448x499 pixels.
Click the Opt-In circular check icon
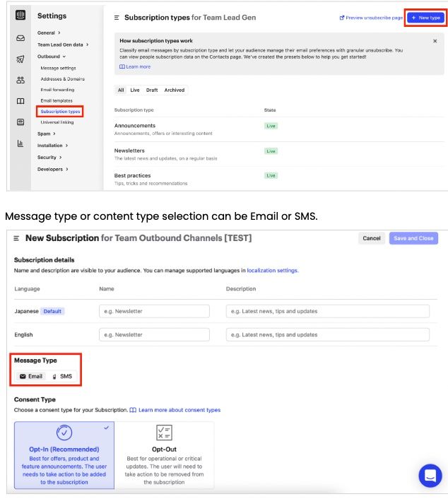click(x=64, y=433)
